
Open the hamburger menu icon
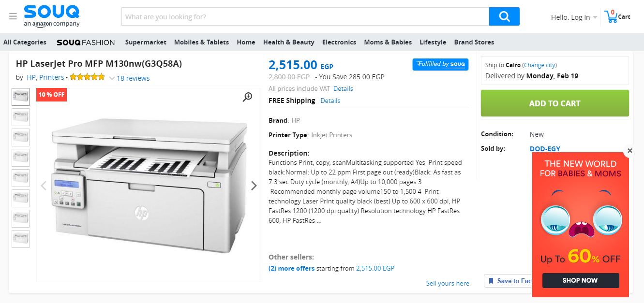(x=13, y=16)
